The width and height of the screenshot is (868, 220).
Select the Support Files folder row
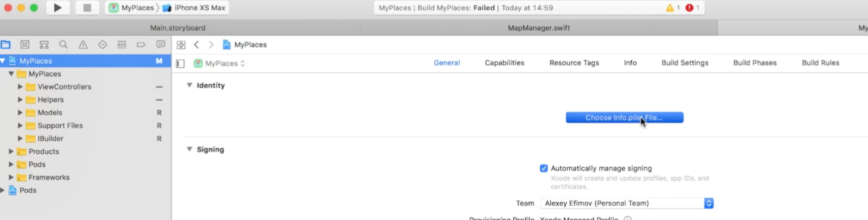85,125
